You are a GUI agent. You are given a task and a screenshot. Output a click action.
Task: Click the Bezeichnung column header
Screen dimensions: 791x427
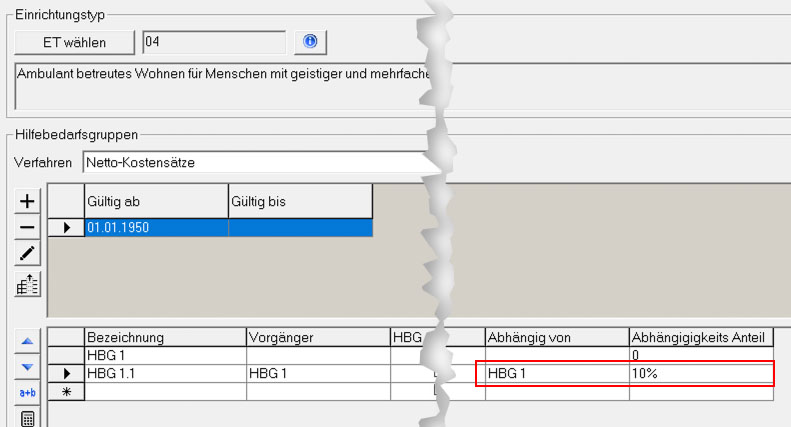pyautogui.click(x=165, y=337)
